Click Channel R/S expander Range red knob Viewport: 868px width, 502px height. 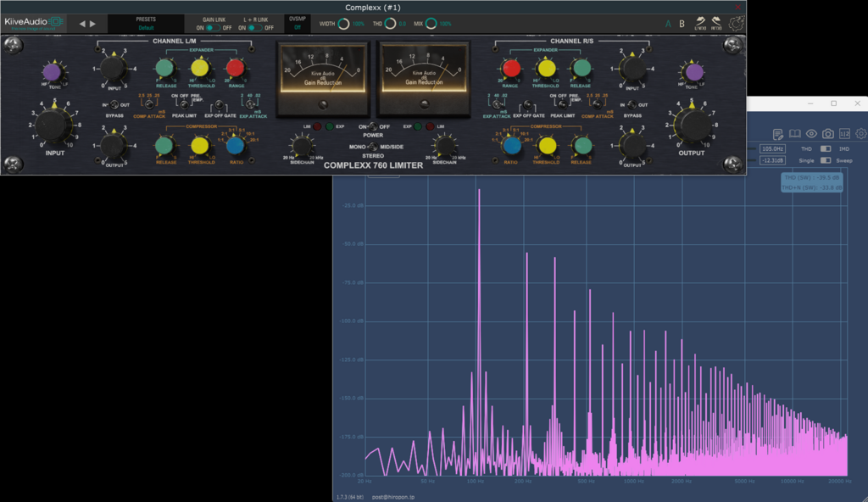[511, 68]
